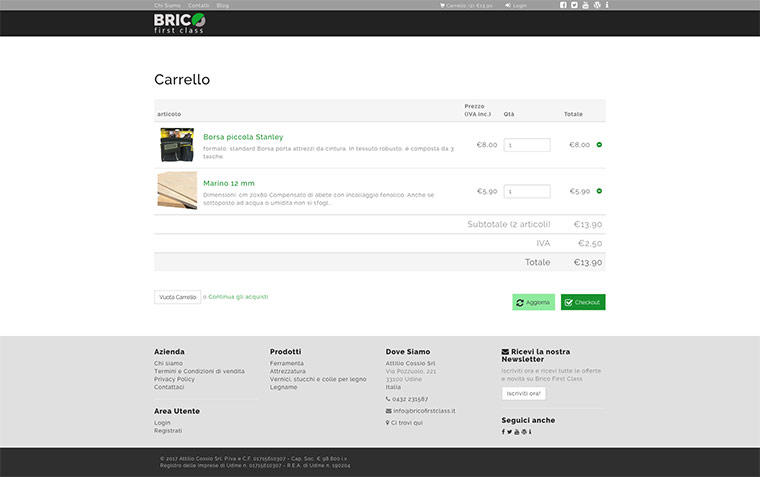Click WordPress icon in top bar
Screen dimensions: 760x477
click(597, 5)
